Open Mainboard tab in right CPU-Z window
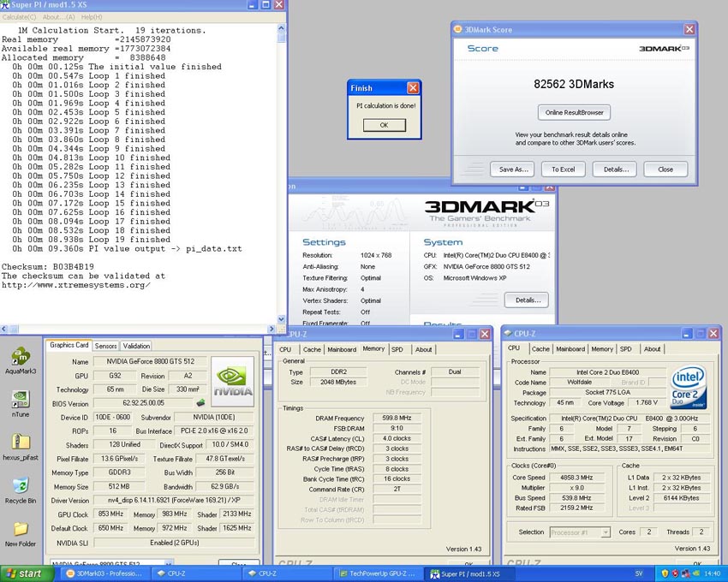 (x=570, y=349)
